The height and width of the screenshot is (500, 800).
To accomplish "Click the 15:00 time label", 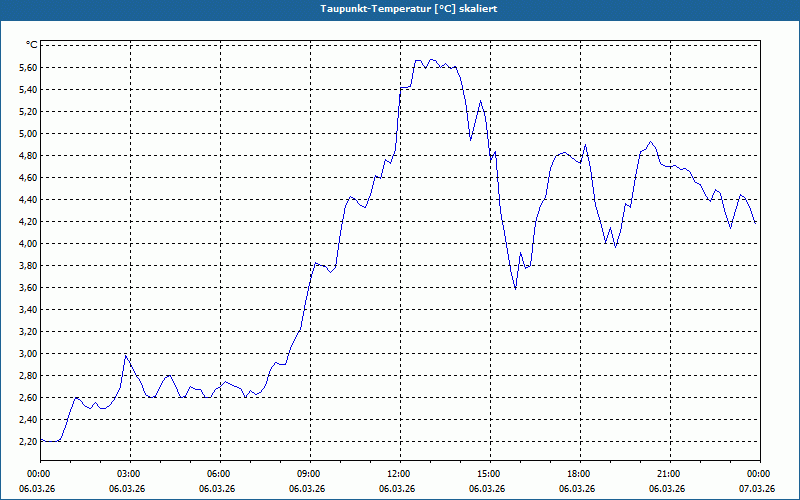I will click(x=490, y=474).
